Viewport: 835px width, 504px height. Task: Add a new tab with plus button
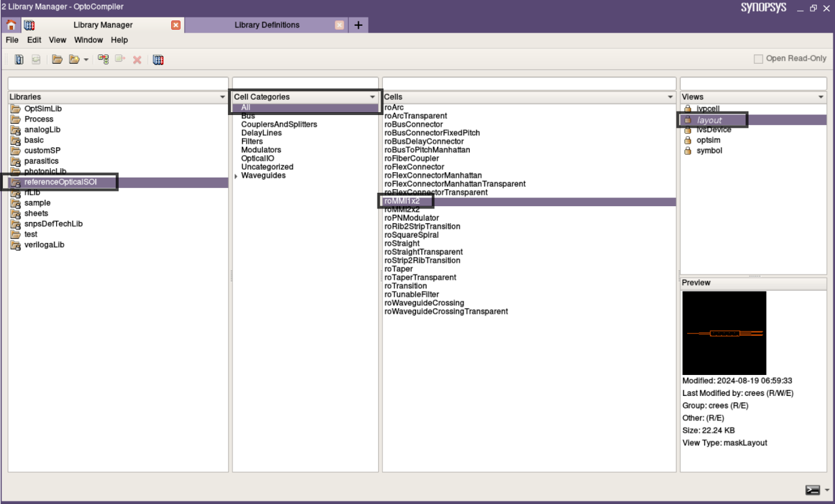[358, 25]
